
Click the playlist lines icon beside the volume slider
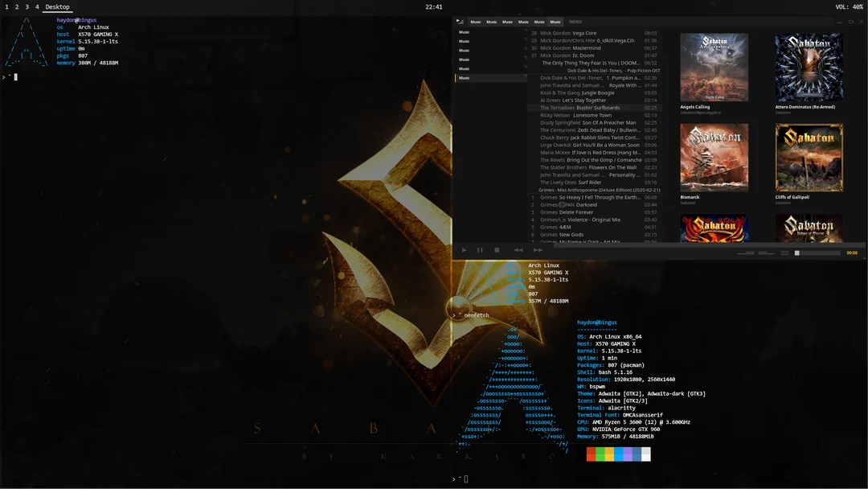click(x=784, y=252)
